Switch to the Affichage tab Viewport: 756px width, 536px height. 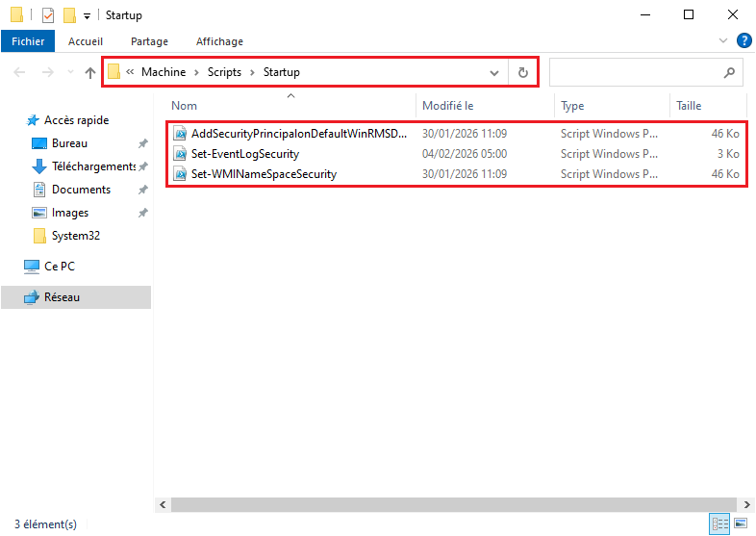coord(219,41)
